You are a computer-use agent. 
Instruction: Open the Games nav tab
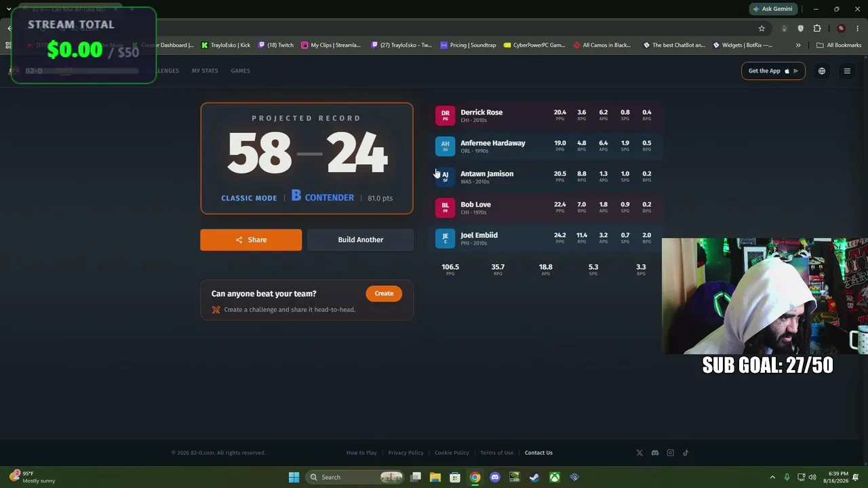coord(240,71)
